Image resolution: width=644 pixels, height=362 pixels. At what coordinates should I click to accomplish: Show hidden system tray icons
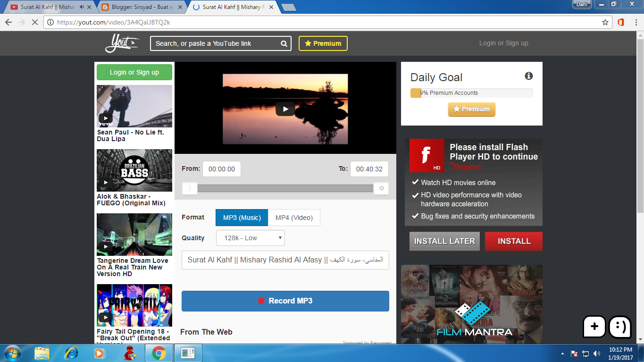(562, 354)
